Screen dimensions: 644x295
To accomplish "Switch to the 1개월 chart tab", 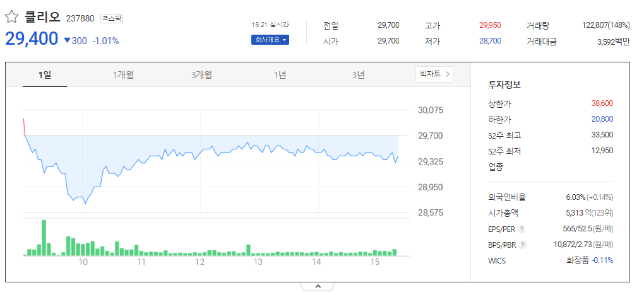I will tap(123, 75).
